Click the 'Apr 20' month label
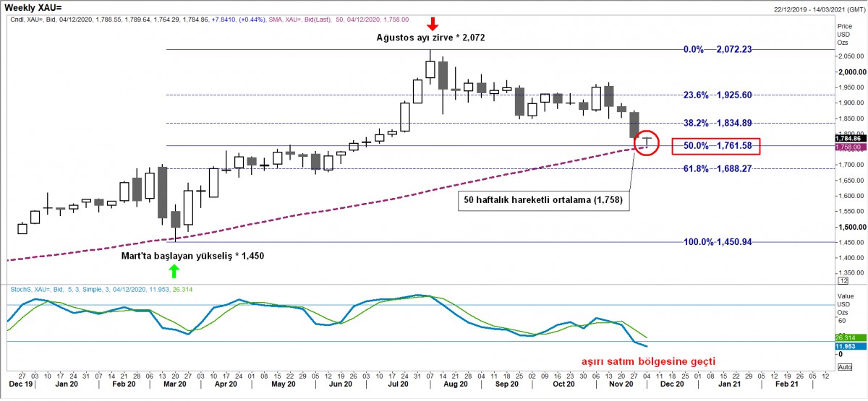This screenshot has width=868, height=401. (227, 385)
